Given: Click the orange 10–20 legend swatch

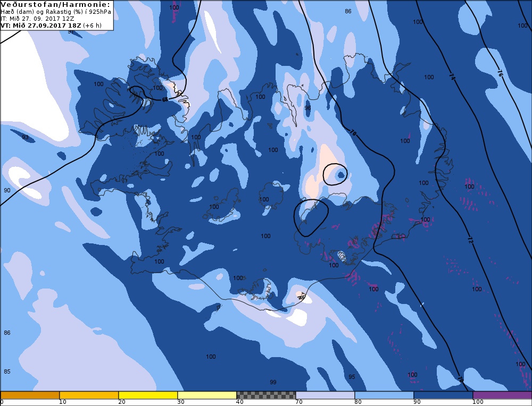Looking at the screenshot, I should (x=89, y=395).
